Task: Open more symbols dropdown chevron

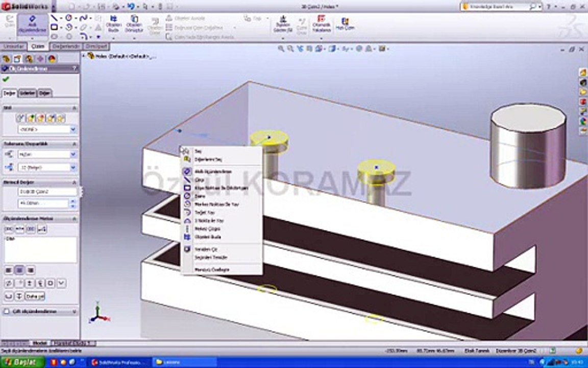Action: tap(61, 283)
